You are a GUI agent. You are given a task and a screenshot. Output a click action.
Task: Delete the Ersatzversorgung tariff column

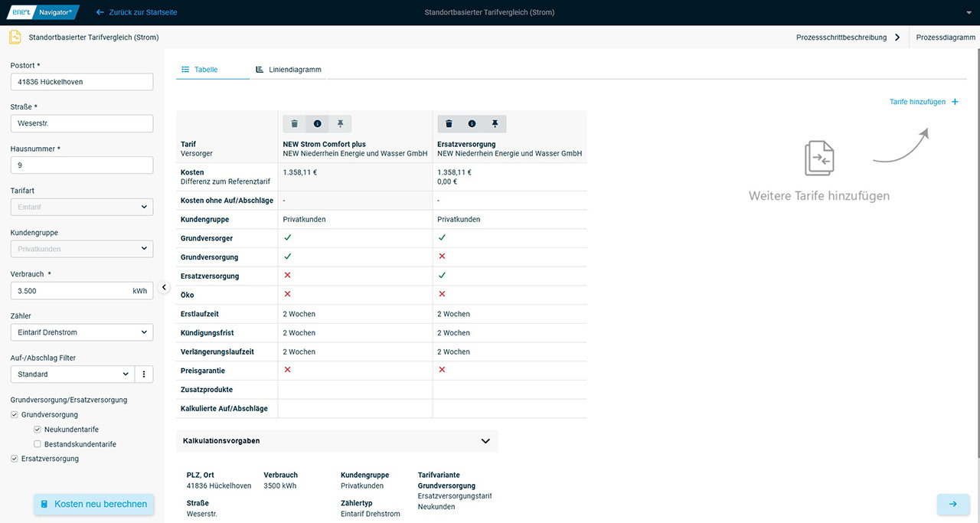point(449,124)
